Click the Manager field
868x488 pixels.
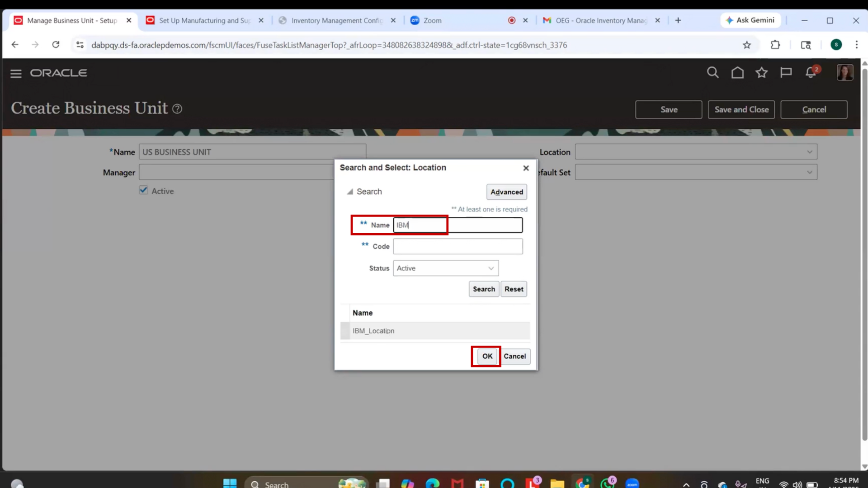click(x=236, y=172)
